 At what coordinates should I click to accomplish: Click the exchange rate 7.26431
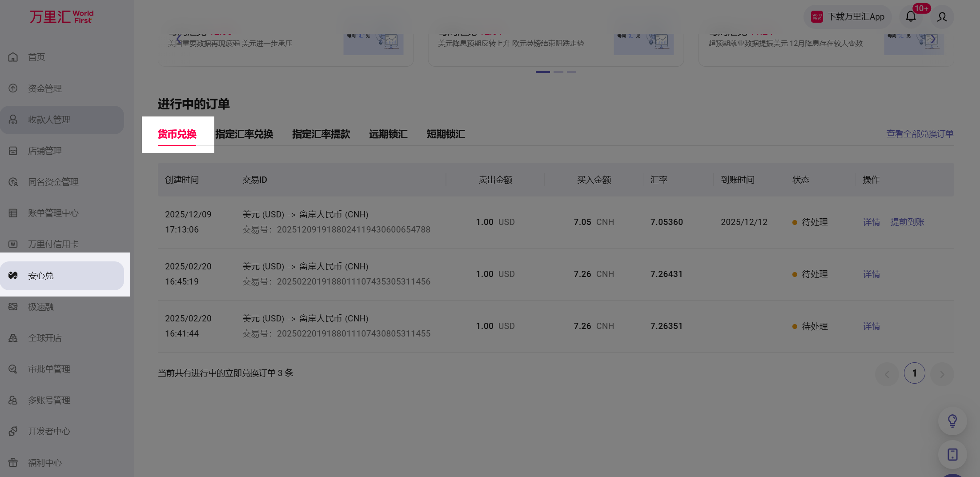pos(667,274)
